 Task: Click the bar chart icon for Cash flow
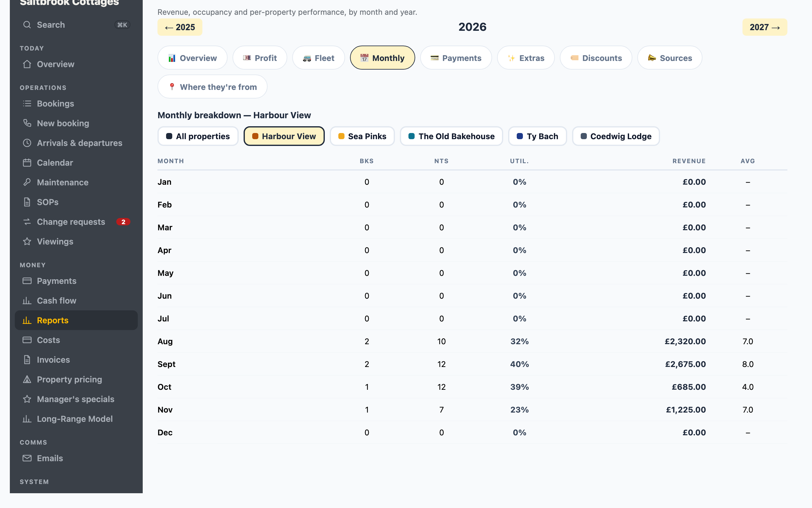point(27,301)
